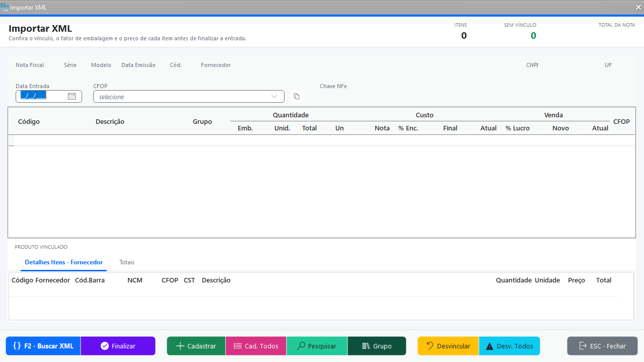The image size is (644, 362).
Task: Click the Cód.Barra column header
Action: tap(90, 280)
